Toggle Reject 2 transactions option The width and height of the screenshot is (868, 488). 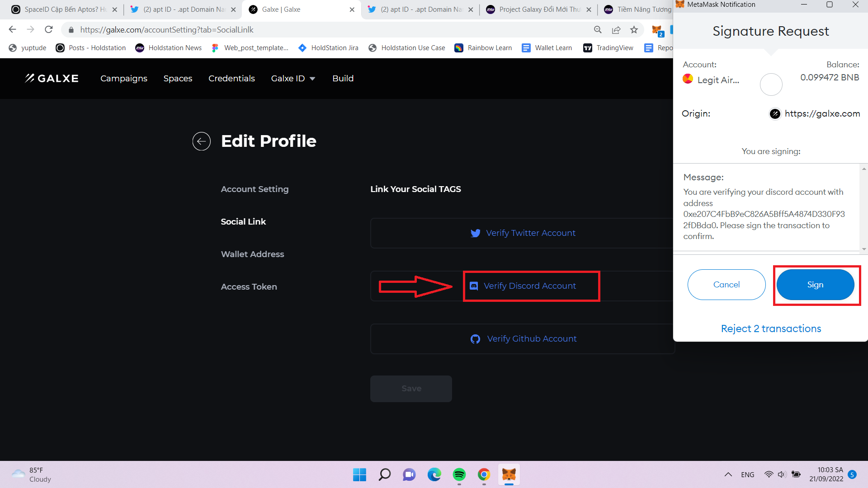click(771, 328)
